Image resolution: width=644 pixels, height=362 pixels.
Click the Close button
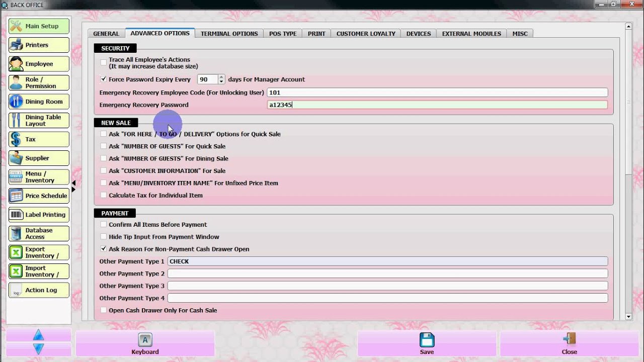point(569,344)
